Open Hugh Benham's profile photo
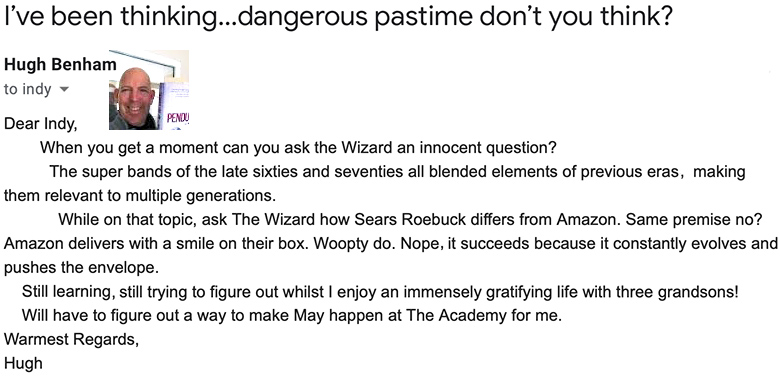 pyautogui.click(x=149, y=90)
